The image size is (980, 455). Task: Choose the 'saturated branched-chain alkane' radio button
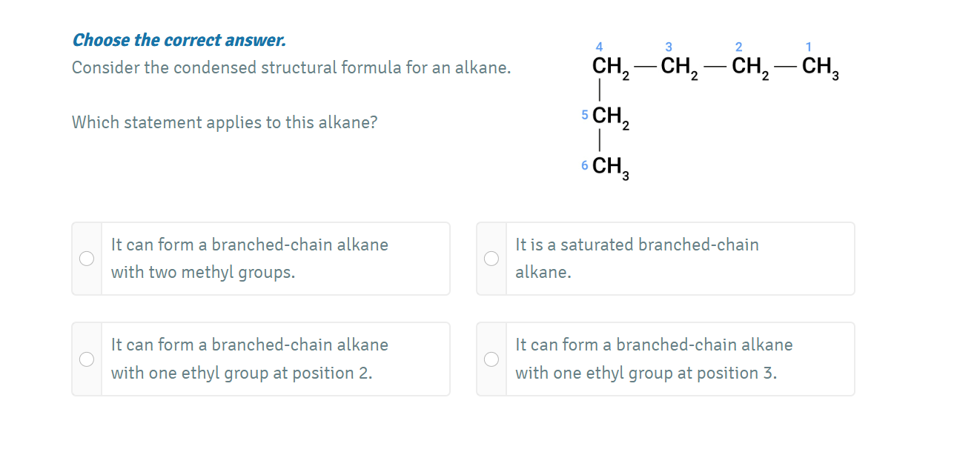(491, 259)
